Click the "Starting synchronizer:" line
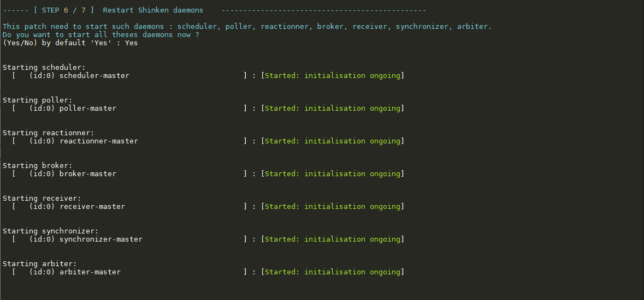Viewport: 644px width, 300px height. pyautogui.click(x=50, y=231)
